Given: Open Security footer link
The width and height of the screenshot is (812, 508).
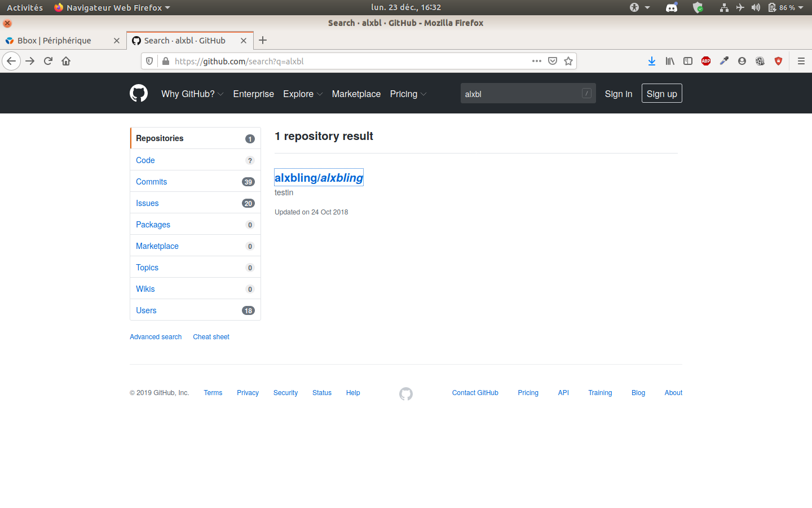Looking at the screenshot, I should click(x=285, y=393).
